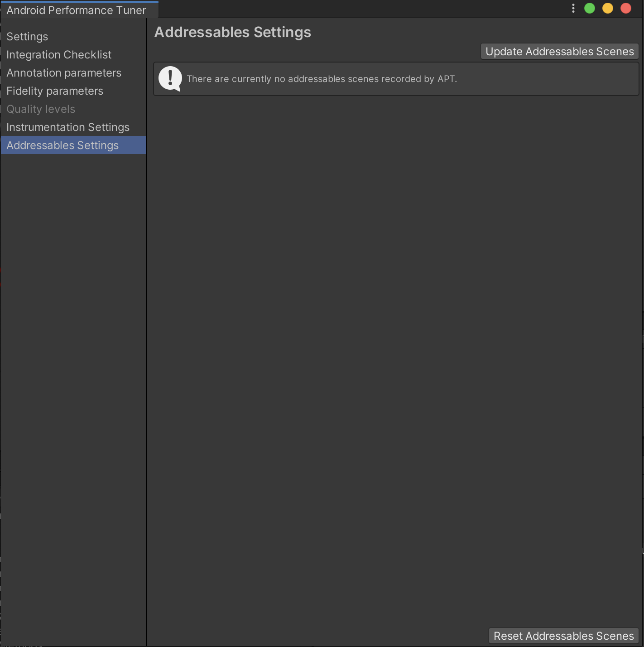Select the Android Performance Tuner tab
This screenshot has width=644, height=647.
click(76, 10)
